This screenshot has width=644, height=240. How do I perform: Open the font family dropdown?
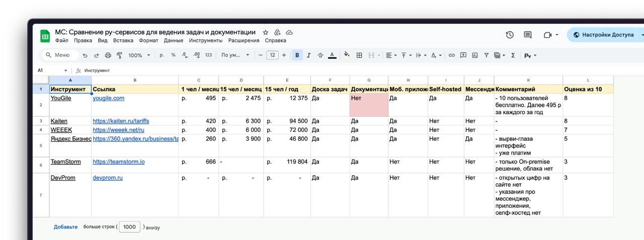click(x=235, y=55)
